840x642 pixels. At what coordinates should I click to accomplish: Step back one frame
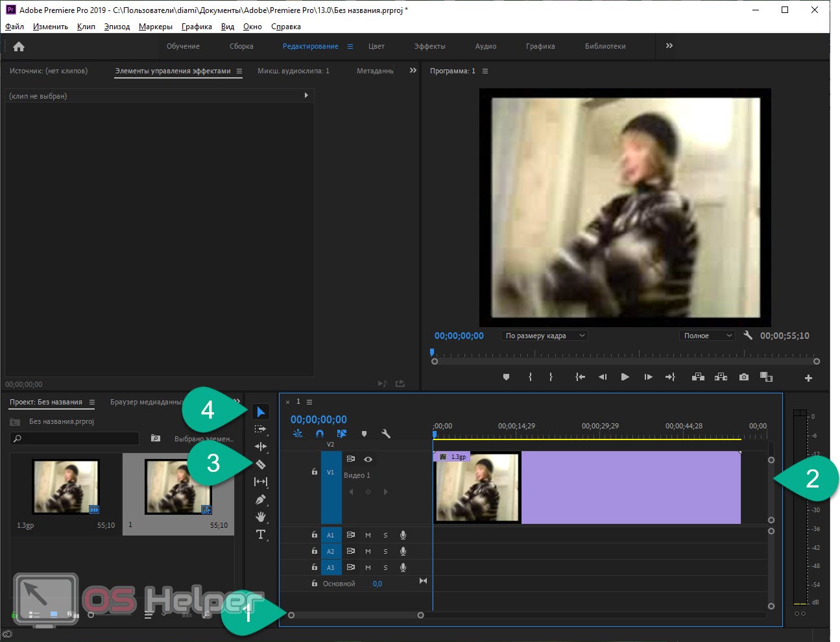coord(603,377)
